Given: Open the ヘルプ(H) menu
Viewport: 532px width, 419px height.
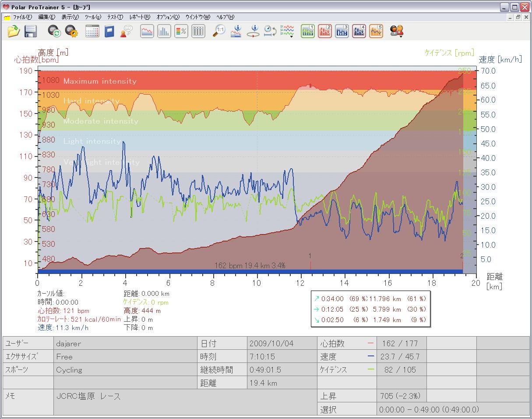Looking at the screenshot, I should pyautogui.click(x=225, y=17).
